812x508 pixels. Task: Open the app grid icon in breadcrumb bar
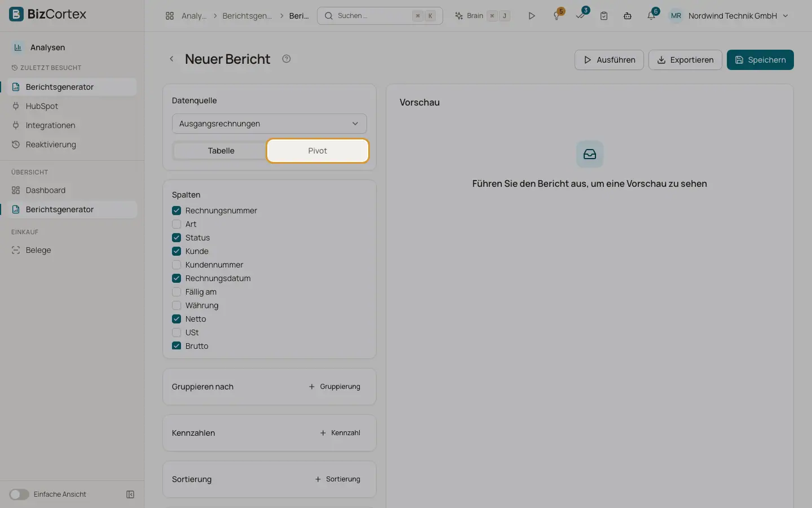pos(170,16)
